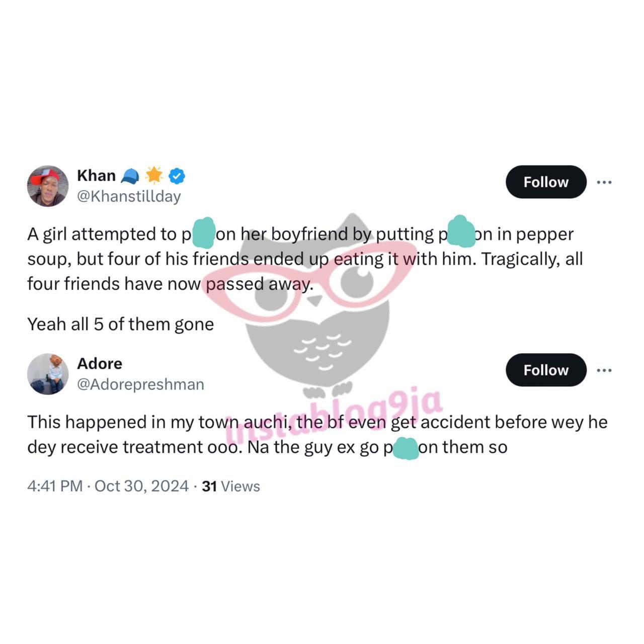
Task: Open Adore's profile picture
Action: tap(48, 374)
